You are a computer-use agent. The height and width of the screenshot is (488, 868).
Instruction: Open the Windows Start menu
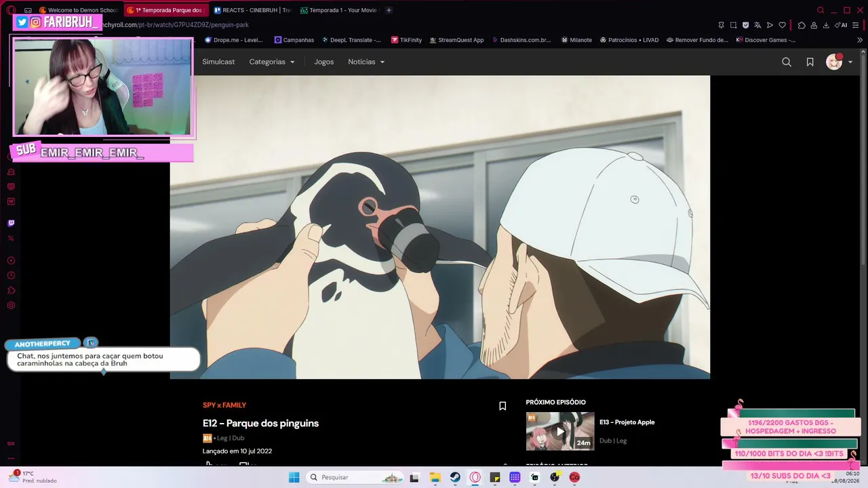pyautogui.click(x=294, y=477)
